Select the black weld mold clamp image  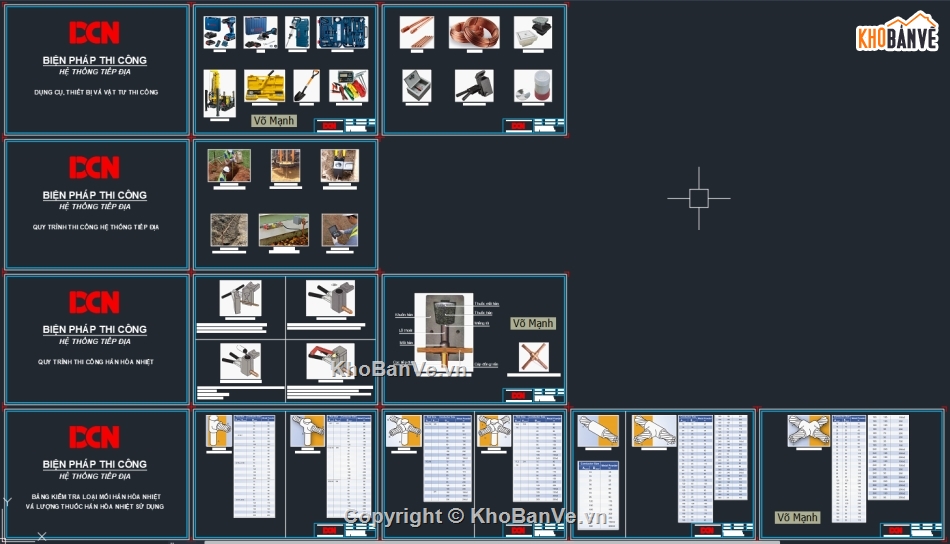tap(474, 85)
